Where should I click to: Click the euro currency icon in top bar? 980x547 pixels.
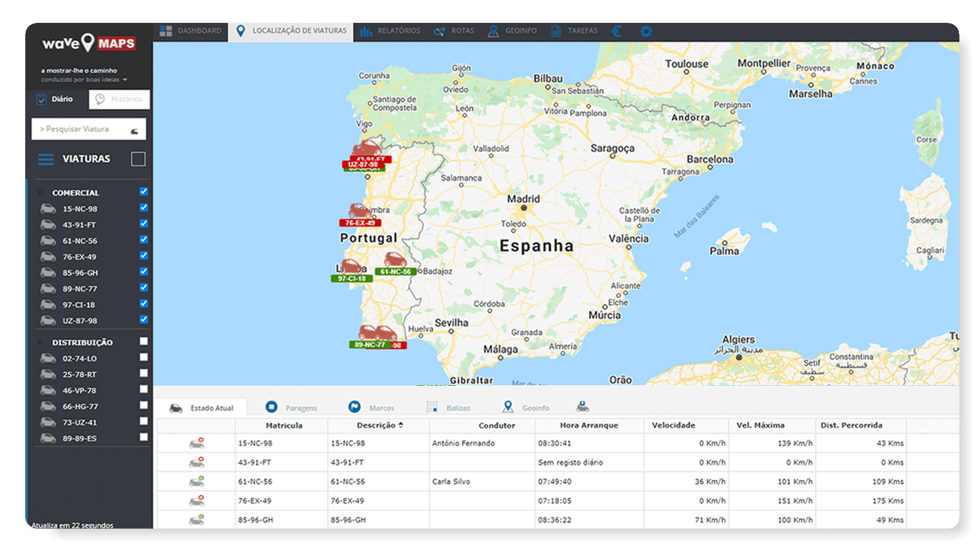617,31
